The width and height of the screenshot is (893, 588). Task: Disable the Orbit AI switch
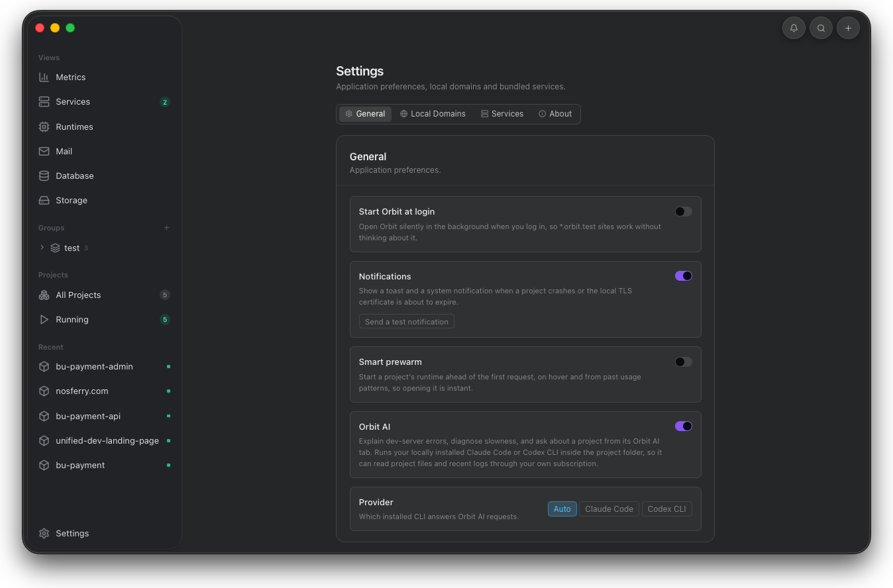(683, 426)
